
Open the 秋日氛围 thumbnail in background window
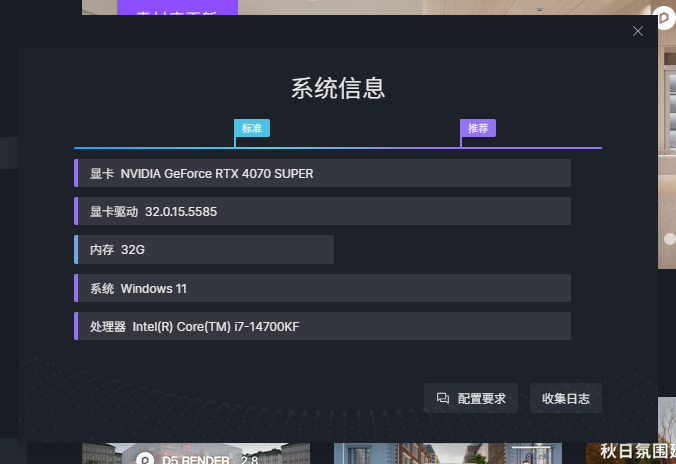631,453
